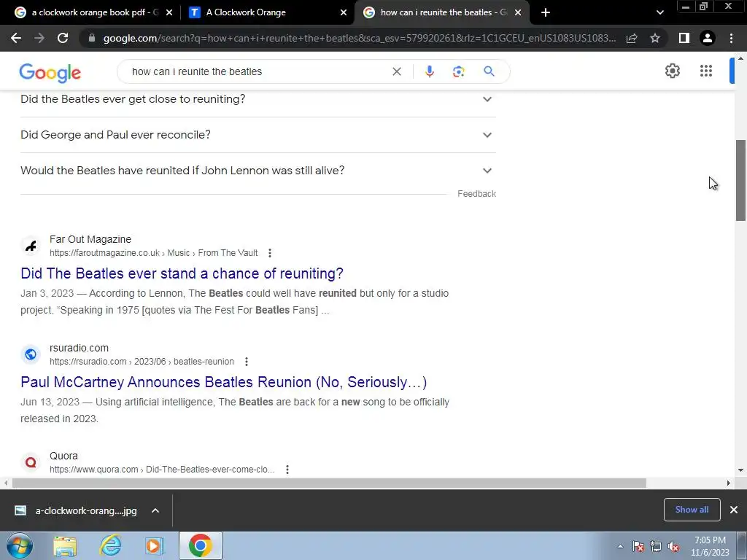Show hidden system tray icons
The width and height of the screenshot is (747, 560).
click(x=620, y=546)
